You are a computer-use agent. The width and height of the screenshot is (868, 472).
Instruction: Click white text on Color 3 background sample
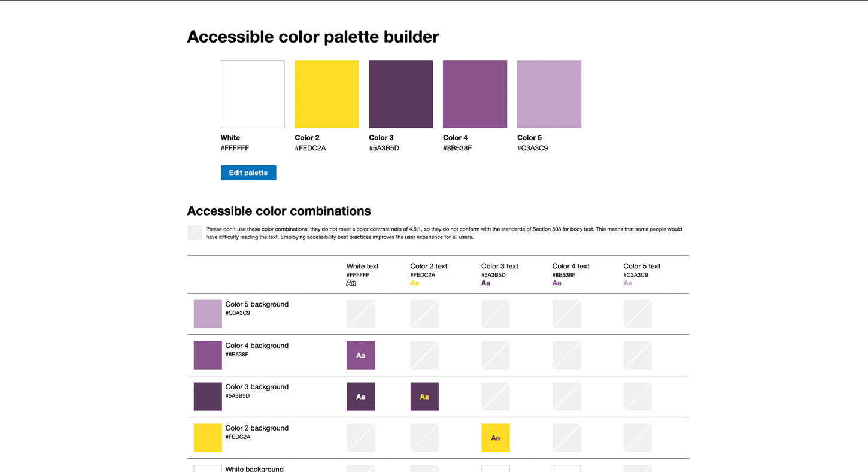pos(361,397)
